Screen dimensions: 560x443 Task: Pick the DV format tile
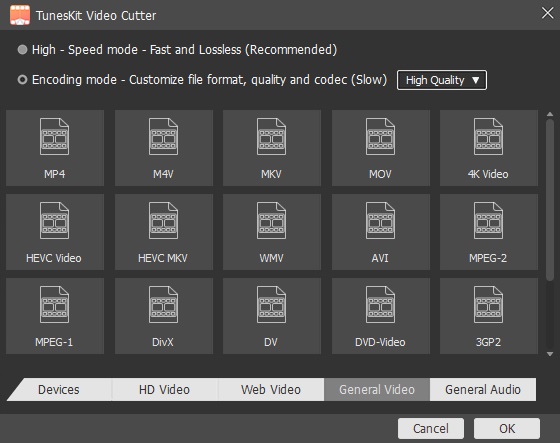(272, 316)
